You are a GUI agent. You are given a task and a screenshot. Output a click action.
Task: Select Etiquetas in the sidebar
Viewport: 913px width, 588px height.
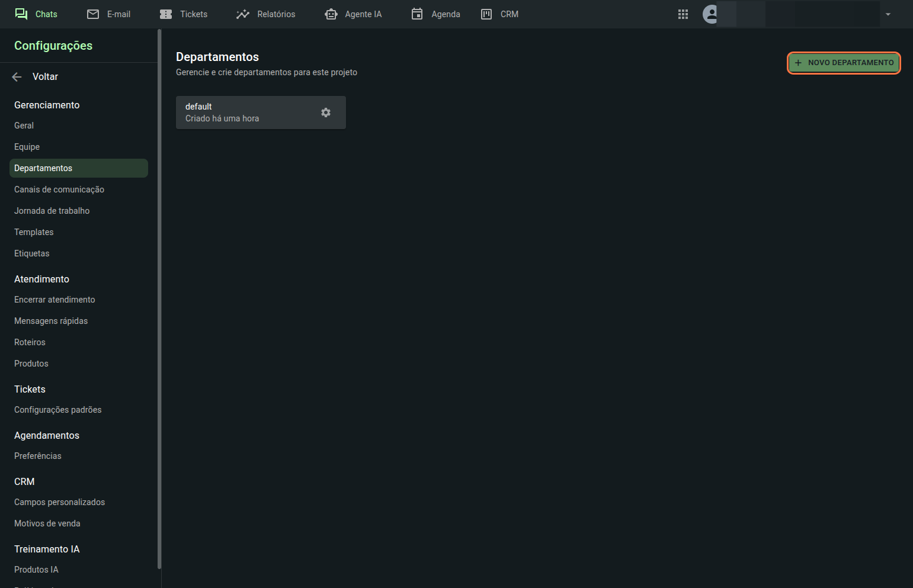[32, 253]
